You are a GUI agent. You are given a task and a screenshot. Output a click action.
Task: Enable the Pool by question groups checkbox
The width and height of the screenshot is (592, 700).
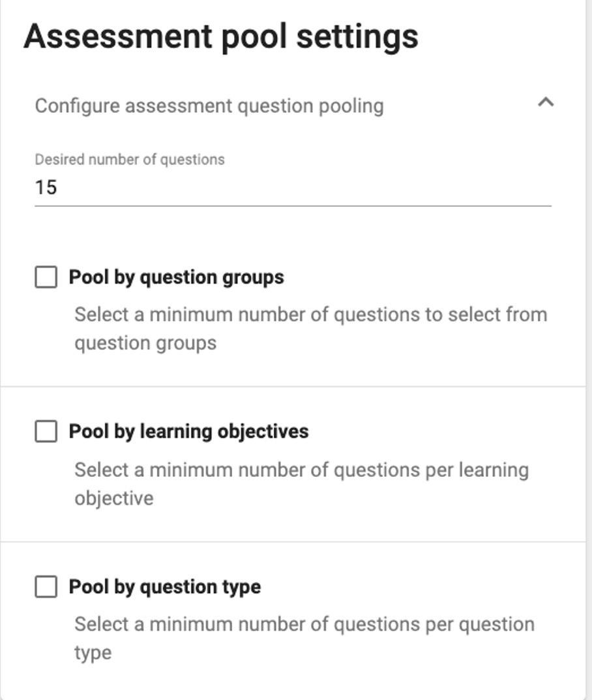46,277
